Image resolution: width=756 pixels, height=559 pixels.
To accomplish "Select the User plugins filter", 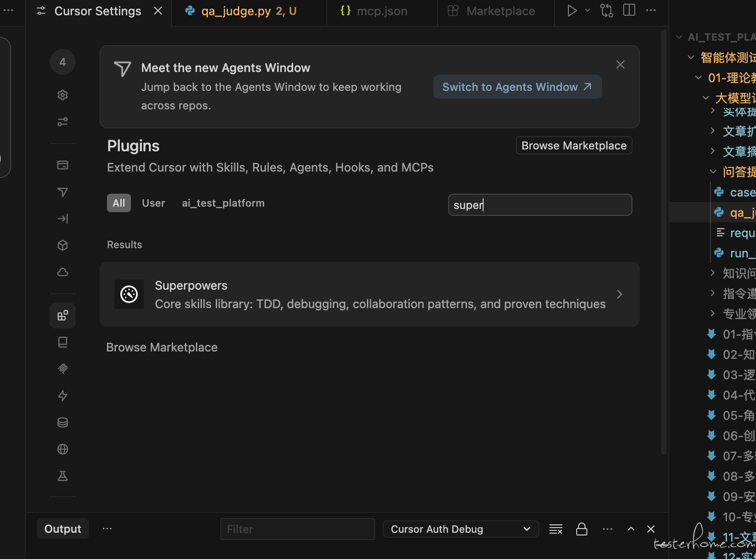I will pyautogui.click(x=154, y=203).
